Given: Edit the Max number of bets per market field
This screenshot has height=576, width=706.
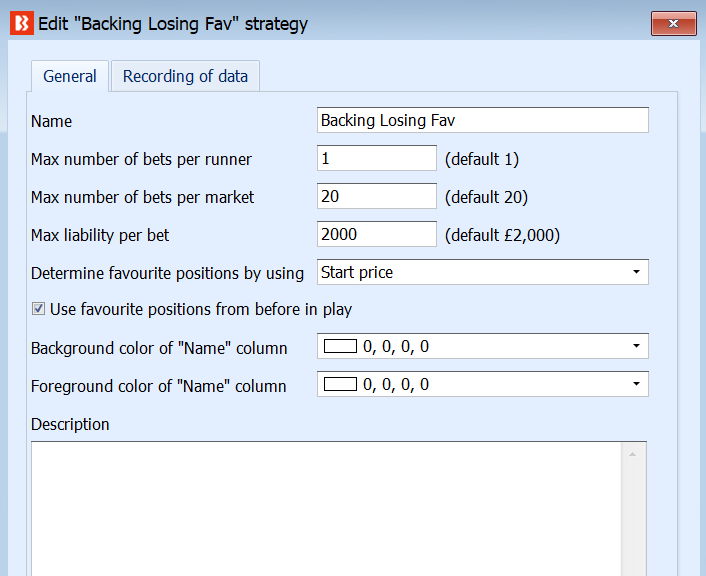Looking at the screenshot, I should (x=377, y=196).
